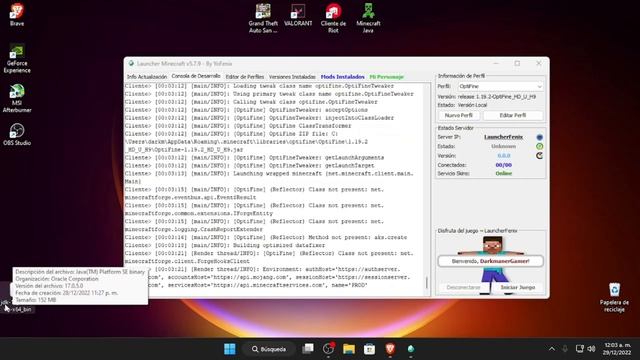The image size is (640, 360).
Task: Open the clock and date panel
Action: tap(617, 349)
